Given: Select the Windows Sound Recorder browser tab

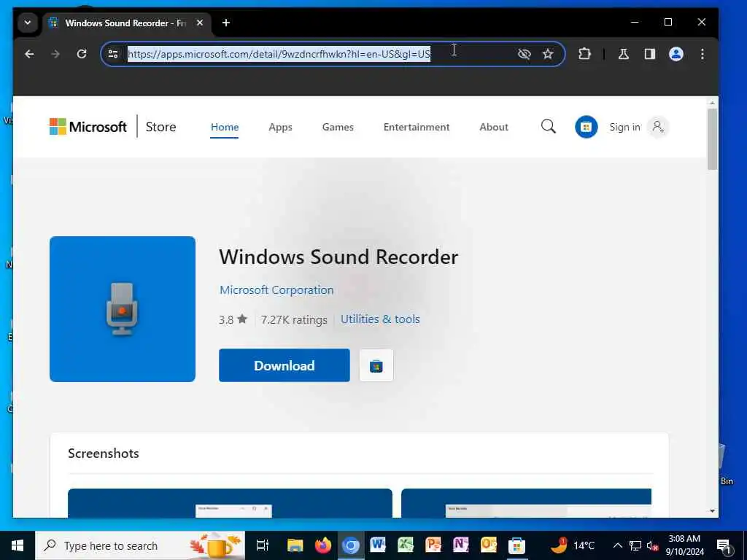Looking at the screenshot, I should (128, 23).
